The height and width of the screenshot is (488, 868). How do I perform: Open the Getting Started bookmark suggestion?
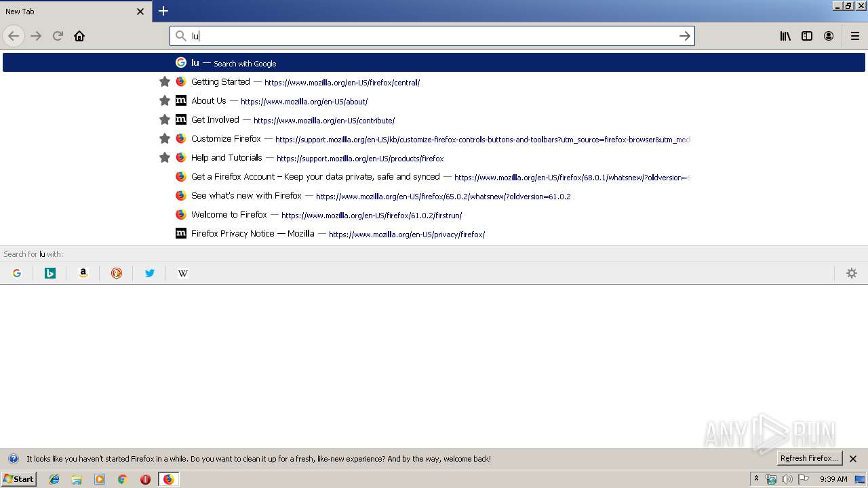pos(434,81)
